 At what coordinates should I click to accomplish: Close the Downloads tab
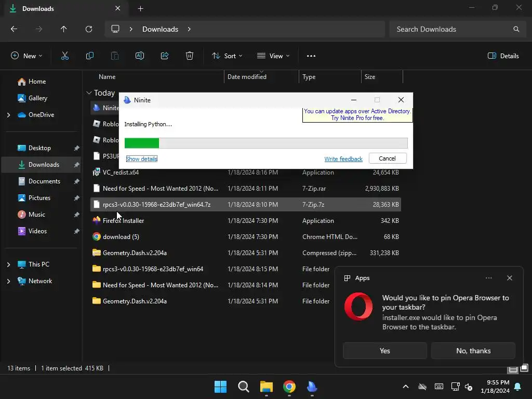[x=118, y=8]
